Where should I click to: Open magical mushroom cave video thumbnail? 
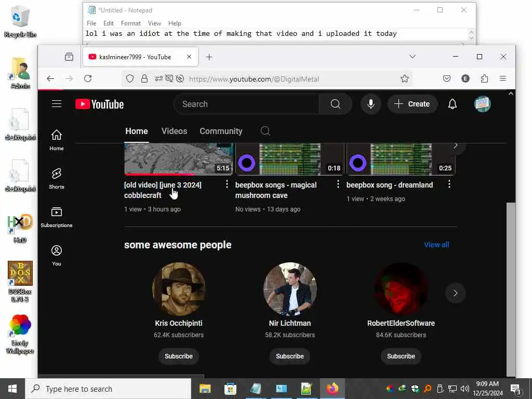point(290,159)
